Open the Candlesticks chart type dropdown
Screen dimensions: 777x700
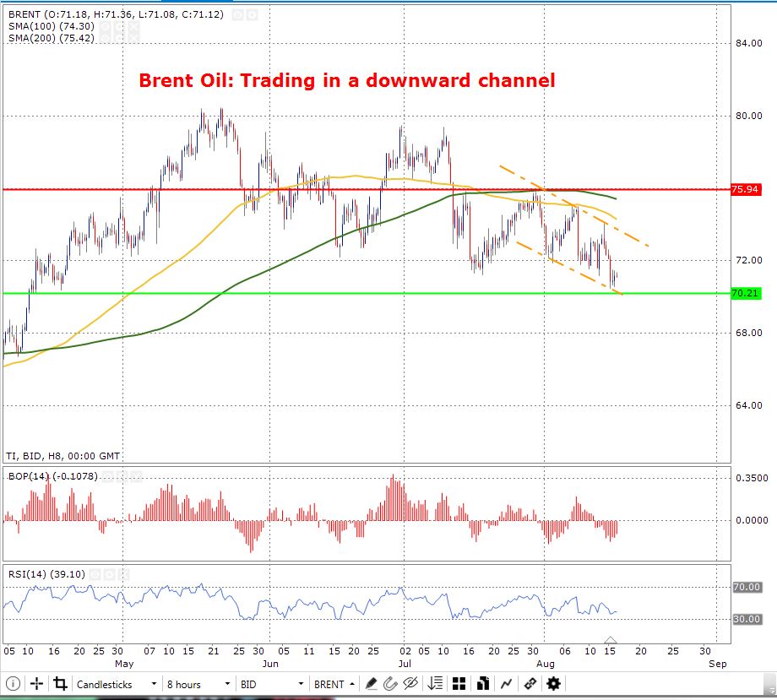coord(117,684)
